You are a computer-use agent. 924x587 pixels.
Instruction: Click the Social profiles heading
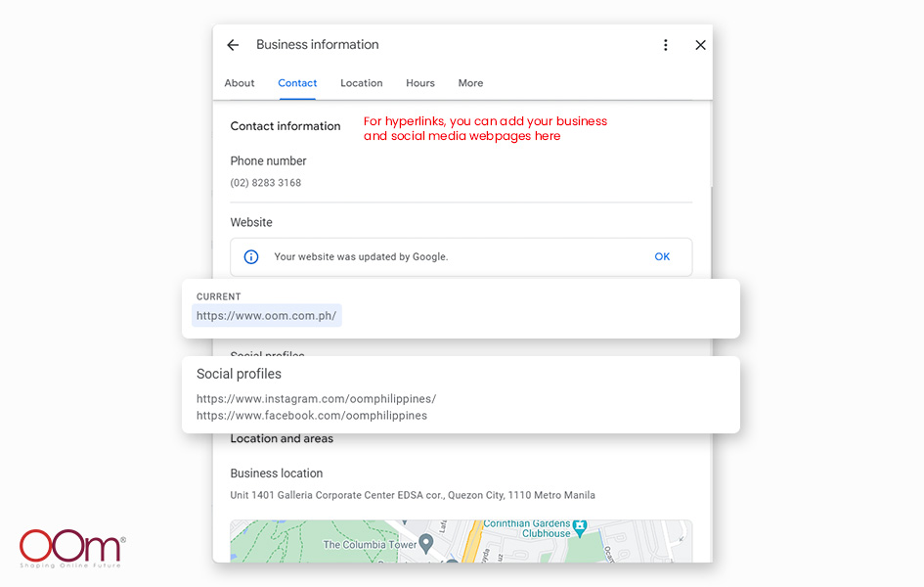tap(239, 374)
